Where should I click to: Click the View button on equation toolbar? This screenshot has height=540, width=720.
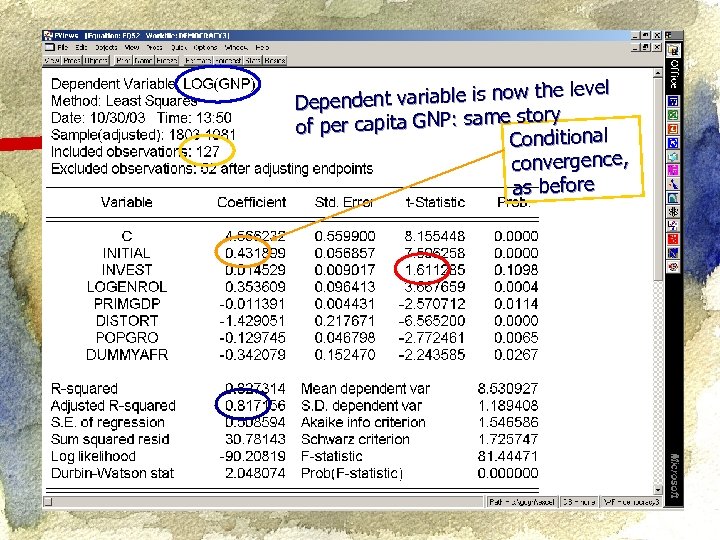52,60
